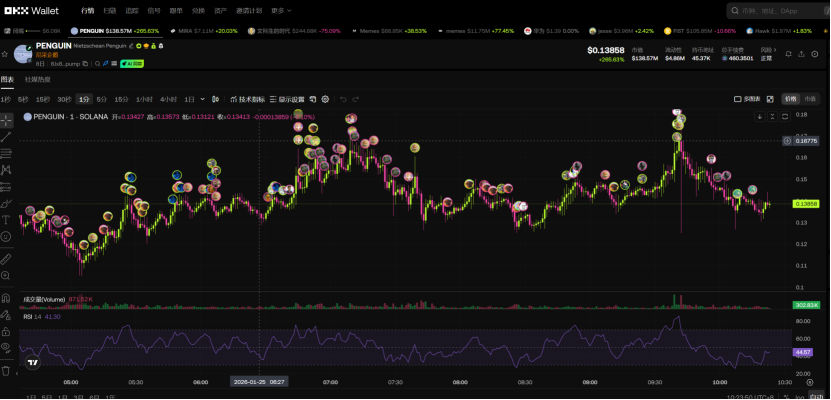Add alert at 0.16775 price label
Screen dimensions: 831x400
pos(788,141)
